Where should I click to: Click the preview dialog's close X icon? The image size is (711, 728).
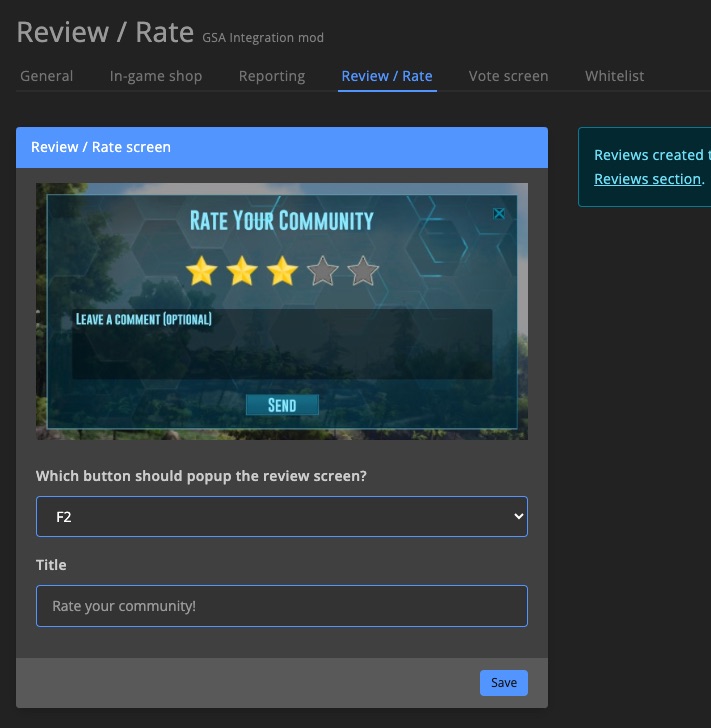tap(499, 214)
